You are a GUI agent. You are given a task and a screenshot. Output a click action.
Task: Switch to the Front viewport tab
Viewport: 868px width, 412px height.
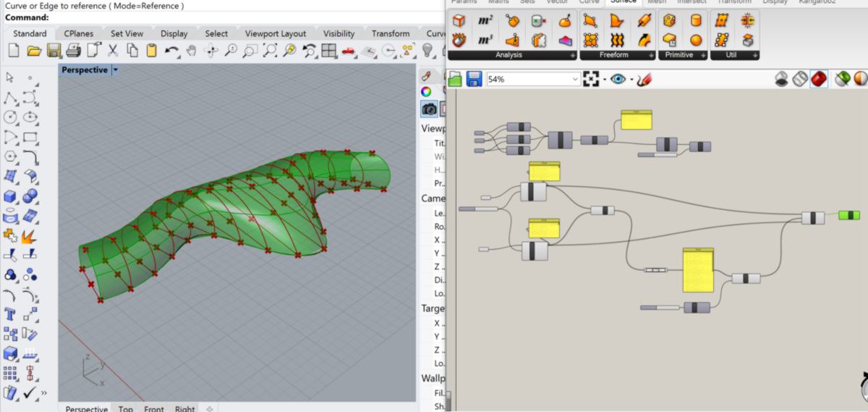(154, 408)
